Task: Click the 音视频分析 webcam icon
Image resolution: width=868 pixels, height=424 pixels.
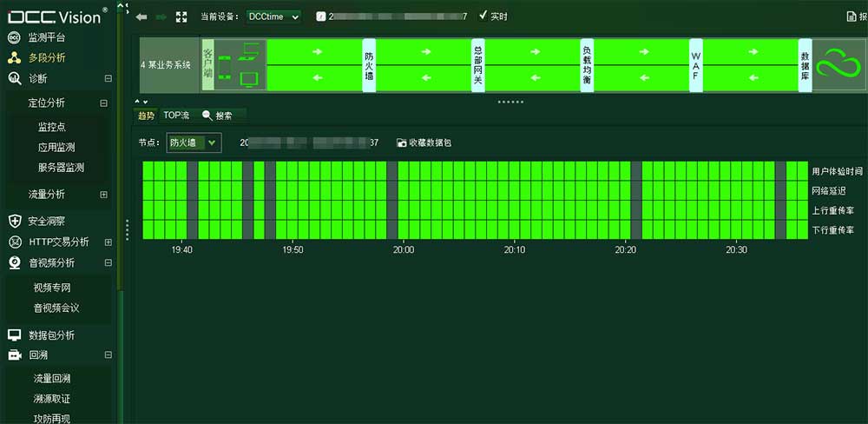Action: pos(15,262)
